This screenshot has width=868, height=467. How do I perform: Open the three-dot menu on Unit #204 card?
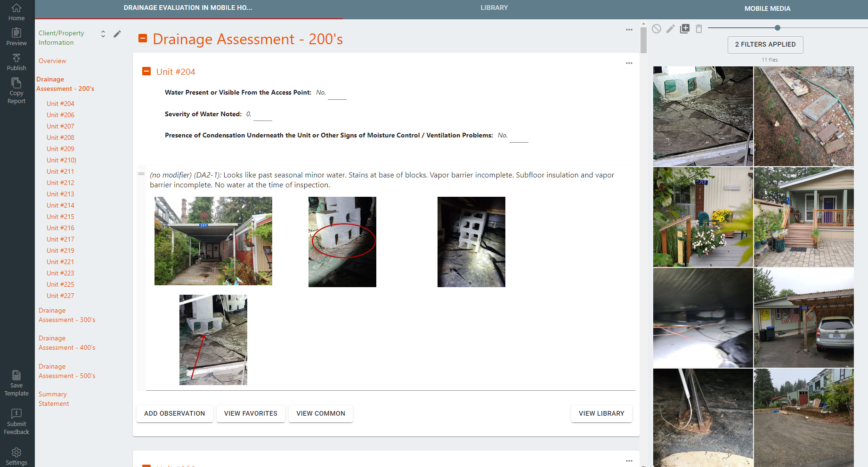tap(629, 63)
